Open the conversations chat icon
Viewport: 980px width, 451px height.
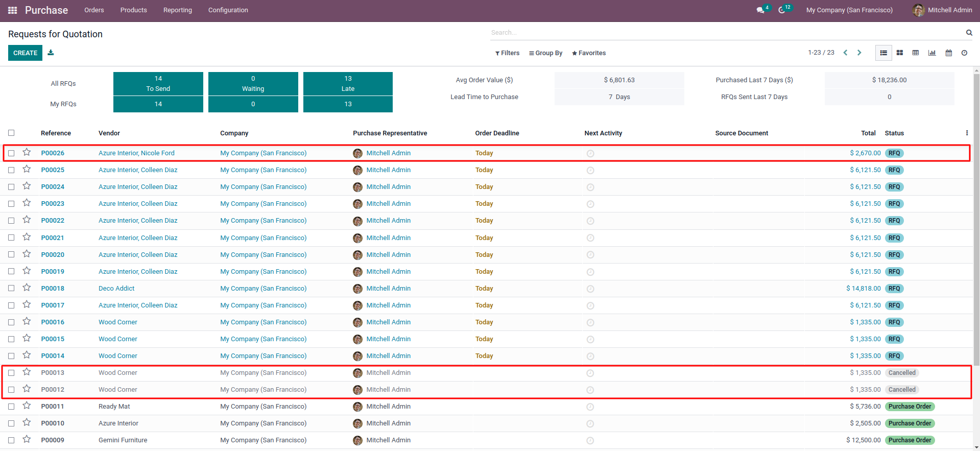(x=760, y=10)
